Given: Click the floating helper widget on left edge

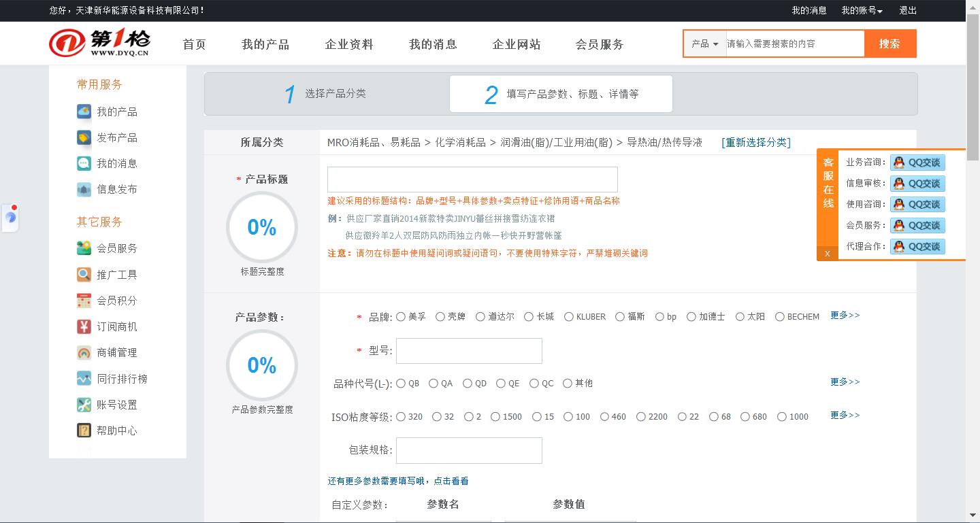Looking at the screenshot, I should click(10, 218).
